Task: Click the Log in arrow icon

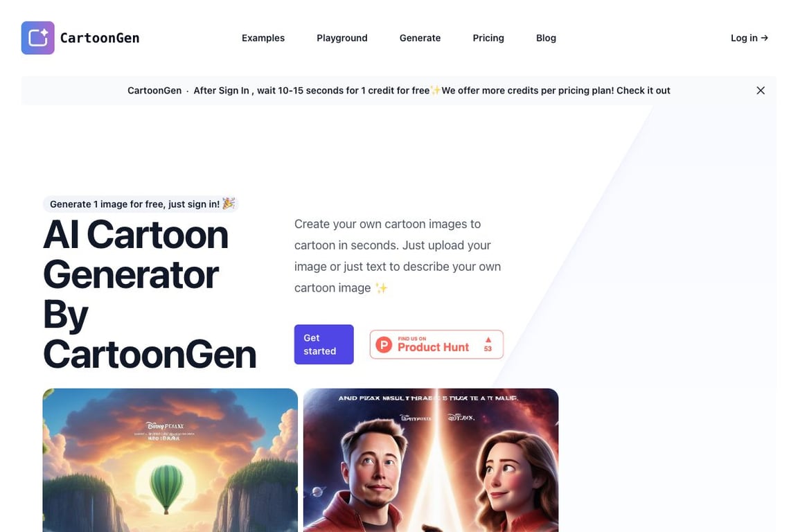Action: click(x=765, y=38)
